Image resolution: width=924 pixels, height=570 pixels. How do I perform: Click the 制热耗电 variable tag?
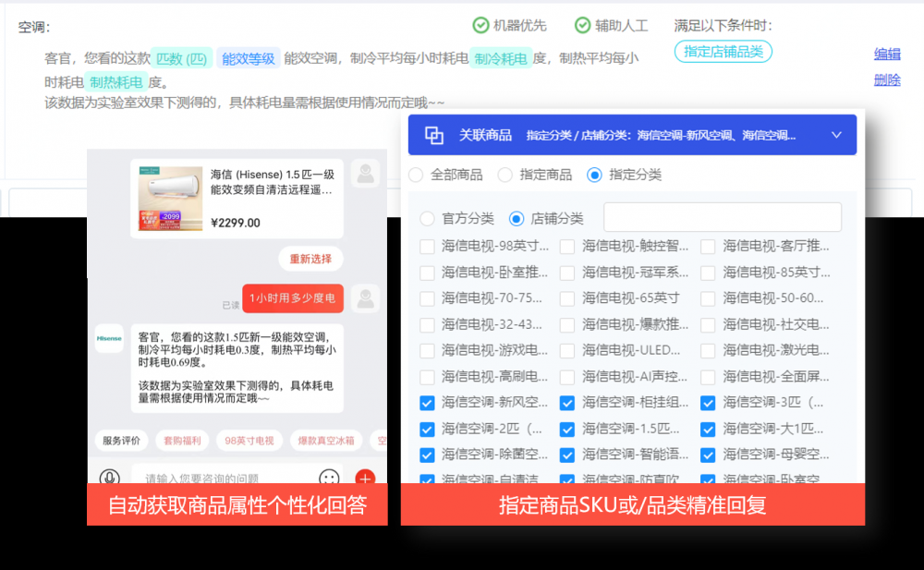[x=116, y=82]
